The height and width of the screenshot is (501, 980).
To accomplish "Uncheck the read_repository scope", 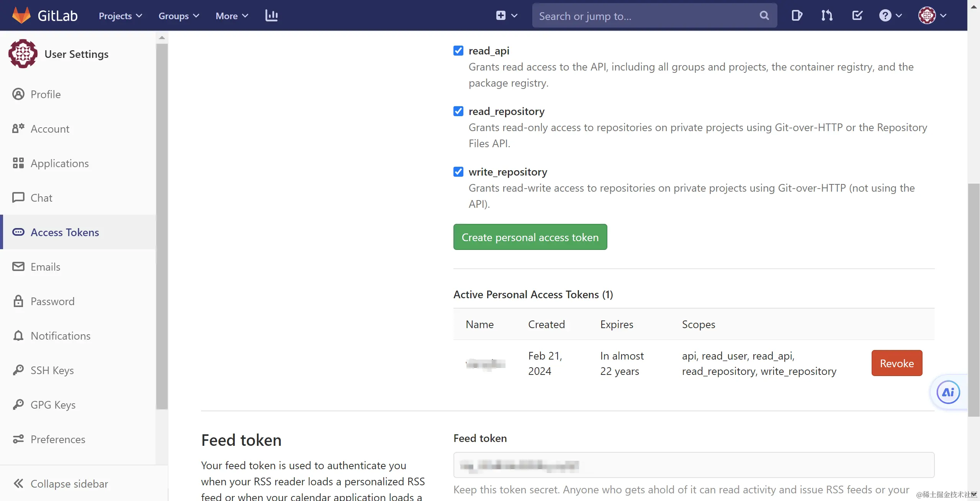I will 458,111.
